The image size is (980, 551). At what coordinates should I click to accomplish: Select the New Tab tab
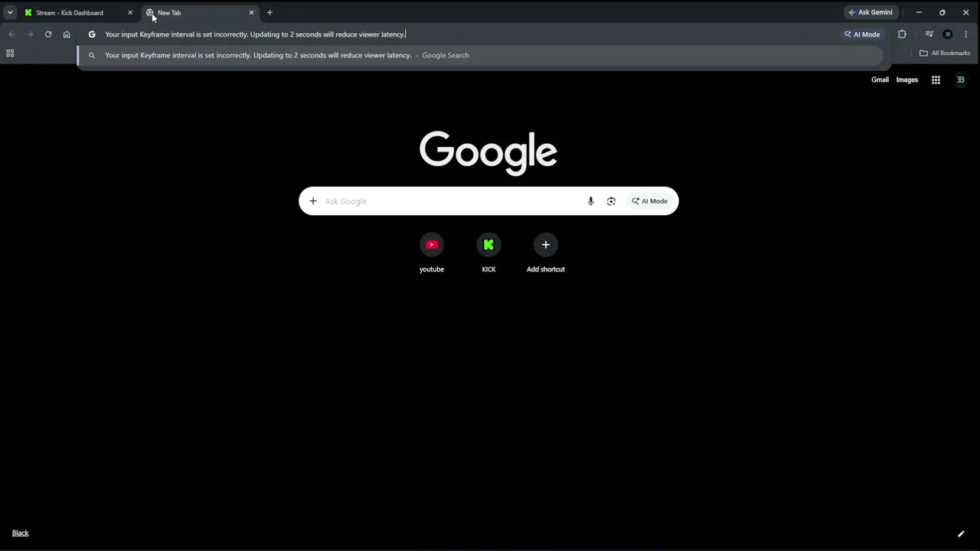(x=199, y=12)
